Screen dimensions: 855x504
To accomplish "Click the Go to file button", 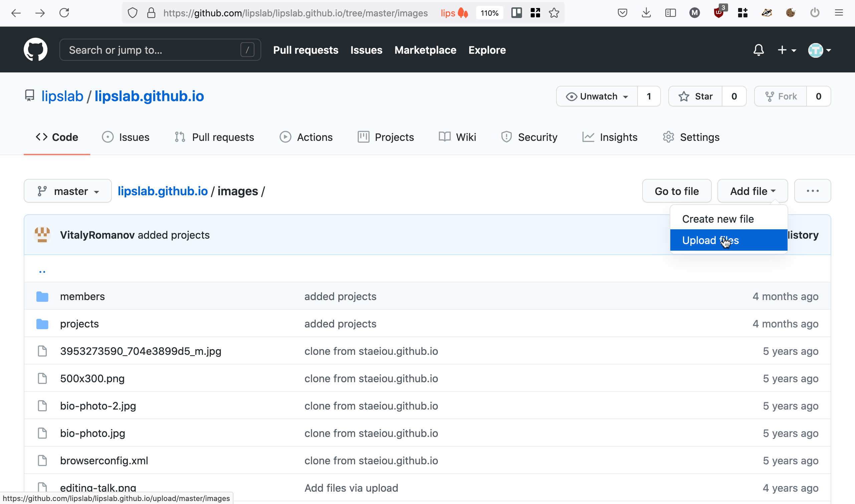I will [677, 191].
